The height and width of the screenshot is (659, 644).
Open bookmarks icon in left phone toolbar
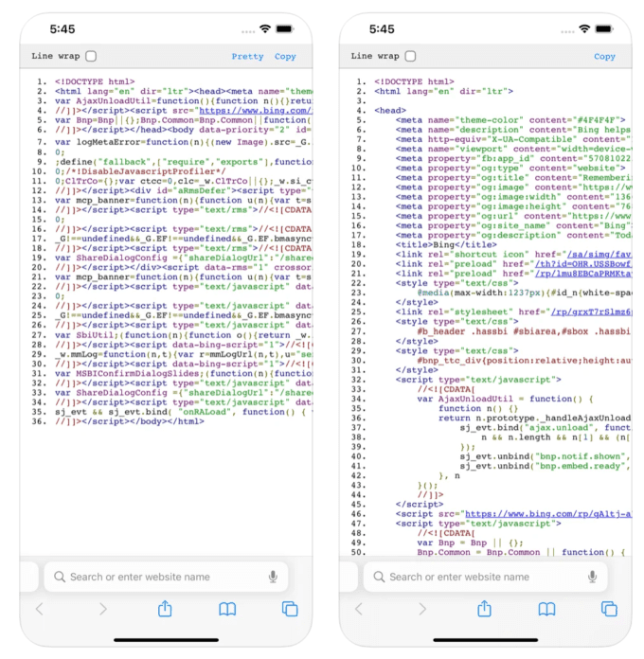227,609
